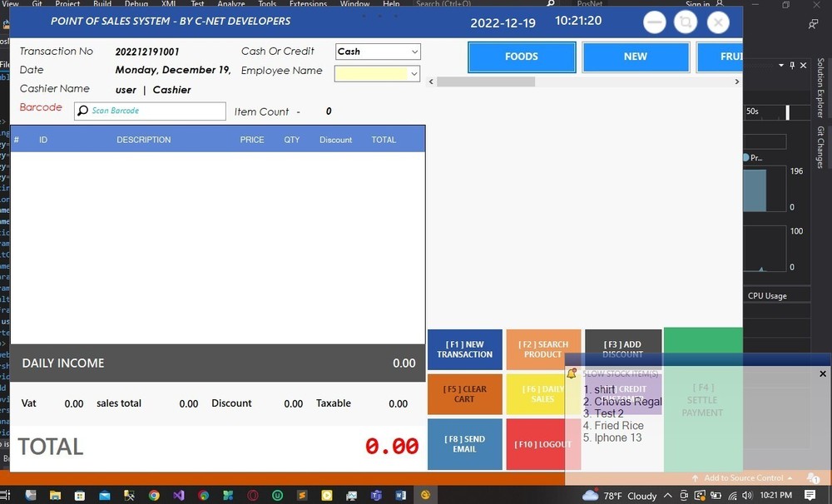Image resolution: width=832 pixels, height=504 pixels.
Task: Open the Extensions menu
Action: click(x=308, y=3)
